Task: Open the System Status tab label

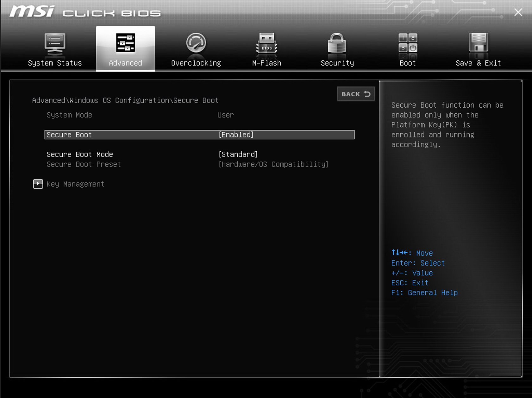Action: (x=55, y=63)
